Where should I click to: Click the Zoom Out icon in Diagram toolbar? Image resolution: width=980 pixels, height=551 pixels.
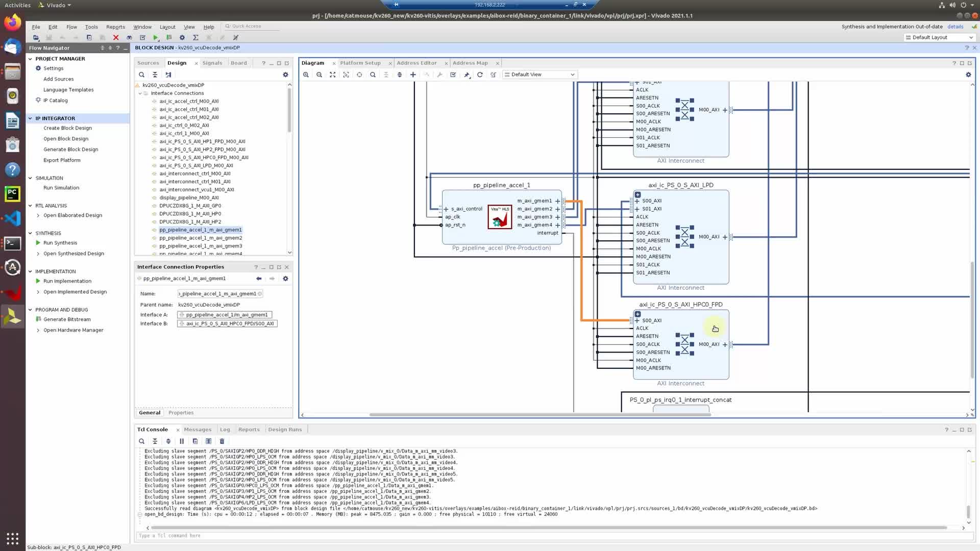[319, 74]
